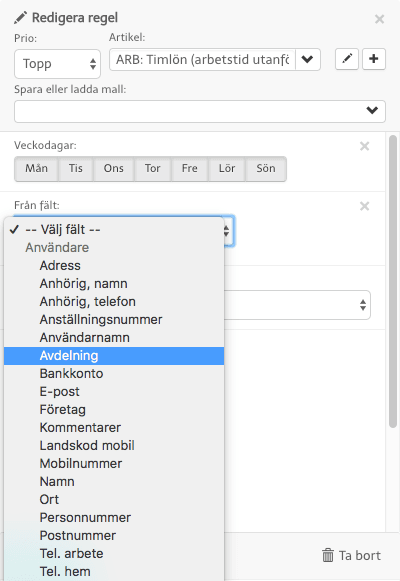Open the Spara eller ladda mall dropdown
This screenshot has width=400, height=581.
[200, 111]
